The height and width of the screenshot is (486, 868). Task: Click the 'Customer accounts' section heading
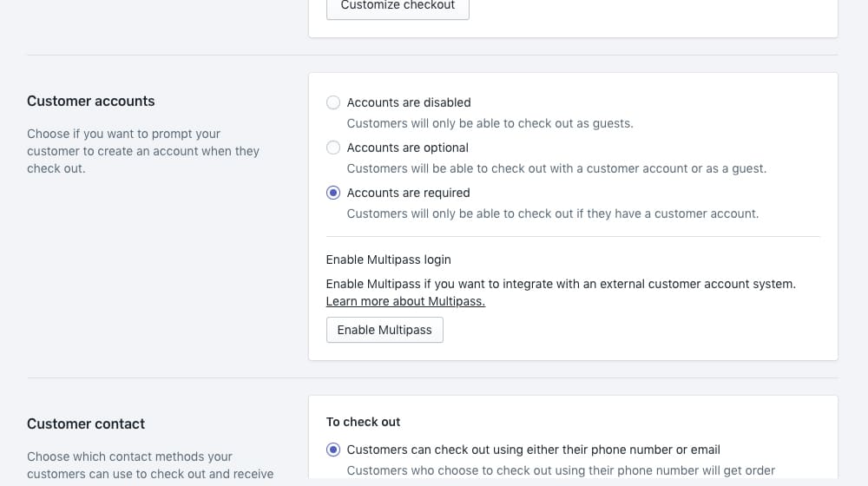tap(91, 101)
